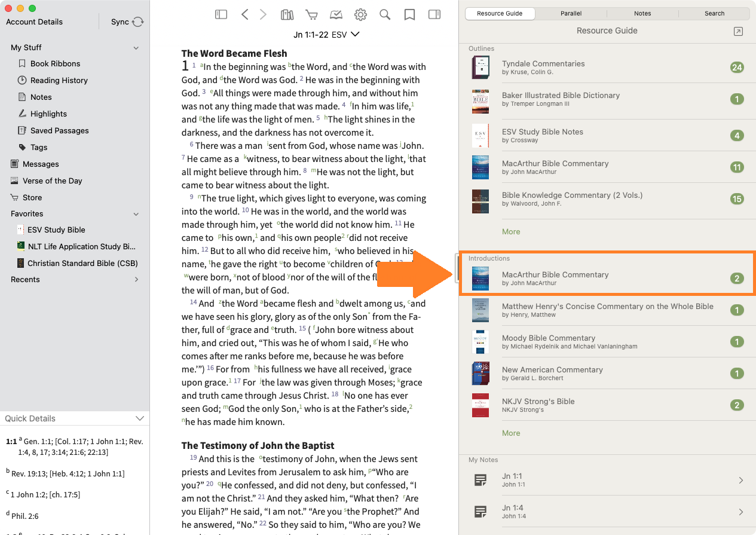Switch to the Parallel tab

[571, 13]
